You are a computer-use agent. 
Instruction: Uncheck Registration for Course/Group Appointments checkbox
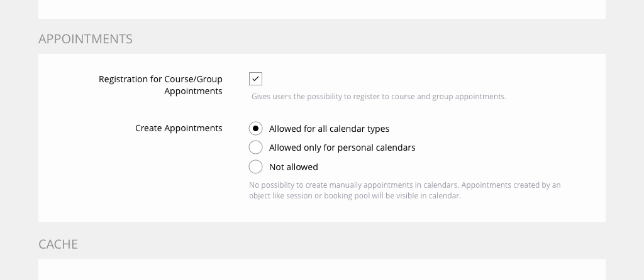click(x=255, y=78)
